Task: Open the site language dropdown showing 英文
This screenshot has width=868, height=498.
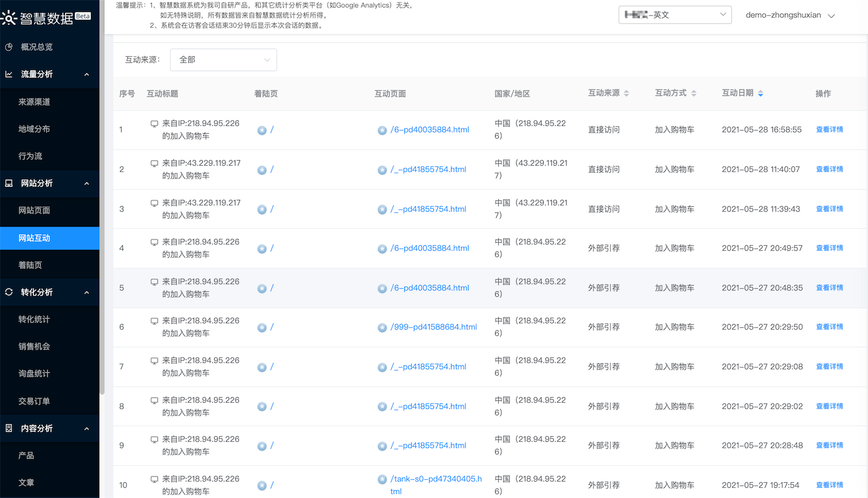Action: [x=675, y=15]
